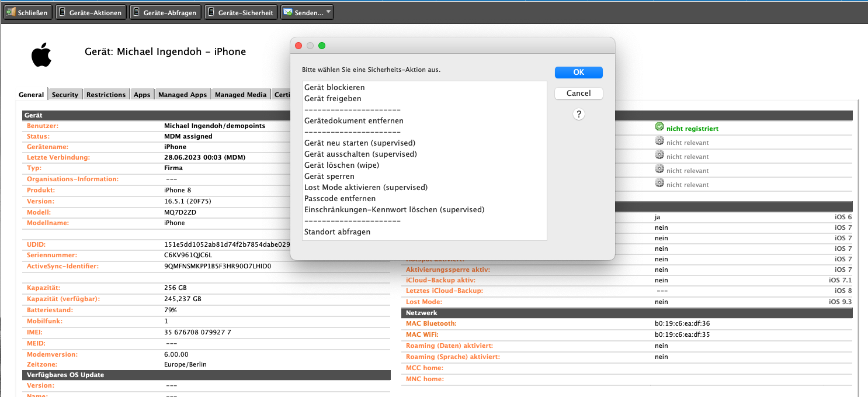
Task: Click the status value 'MDM assigned'
Action: pos(188,136)
